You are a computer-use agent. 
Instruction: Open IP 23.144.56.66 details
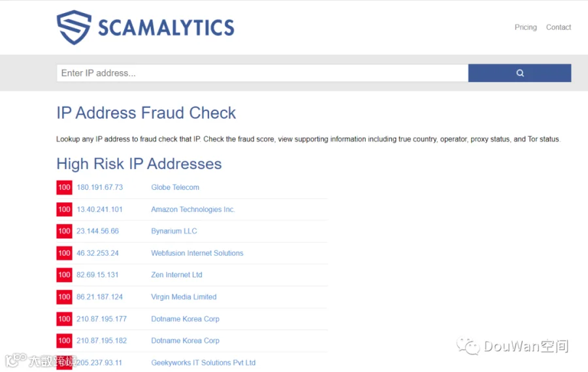pos(97,231)
